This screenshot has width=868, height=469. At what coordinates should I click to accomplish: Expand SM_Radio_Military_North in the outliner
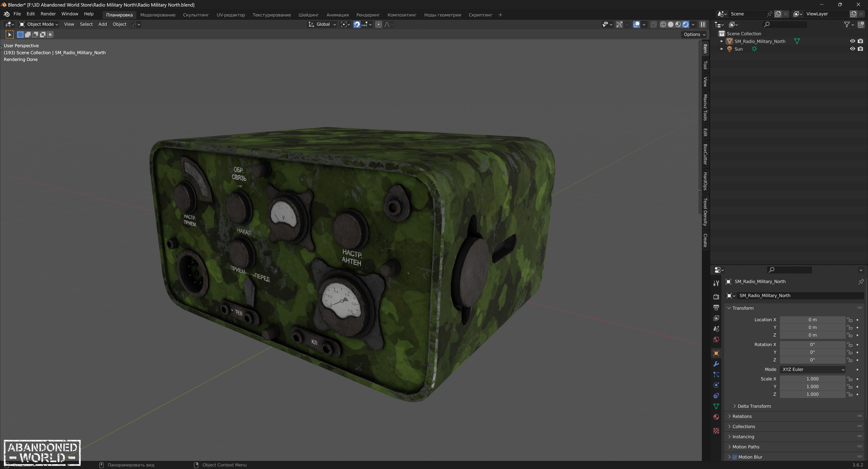coord(722,41)
